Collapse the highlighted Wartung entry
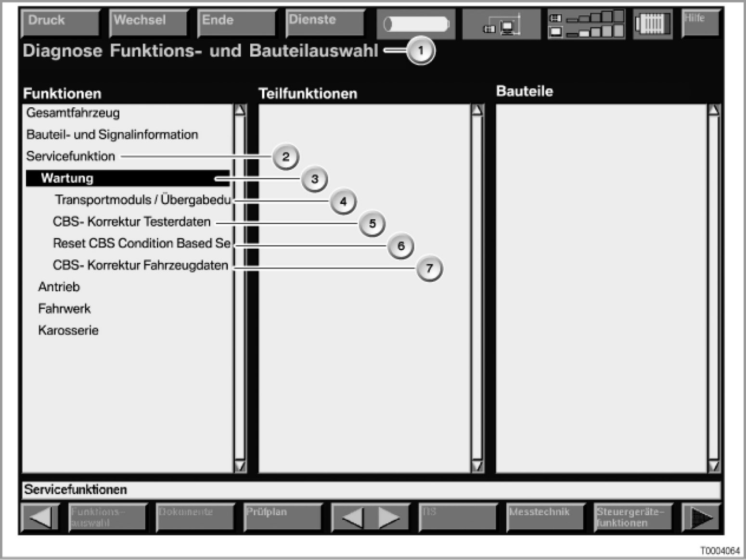746x560 pixels. point(67,178)
